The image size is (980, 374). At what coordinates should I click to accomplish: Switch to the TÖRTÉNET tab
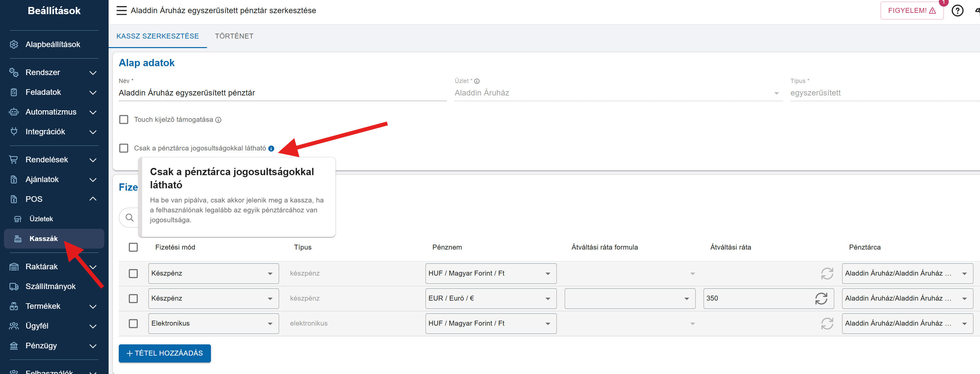point(234,36)
